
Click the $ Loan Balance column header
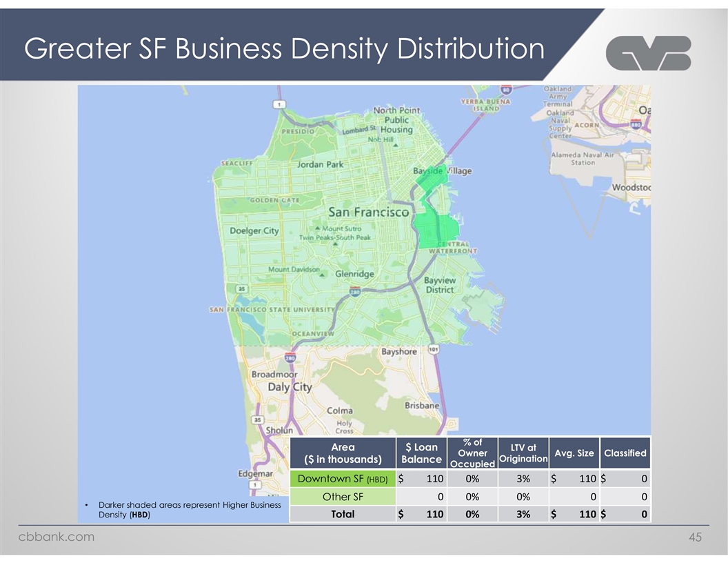pos(421,453)
